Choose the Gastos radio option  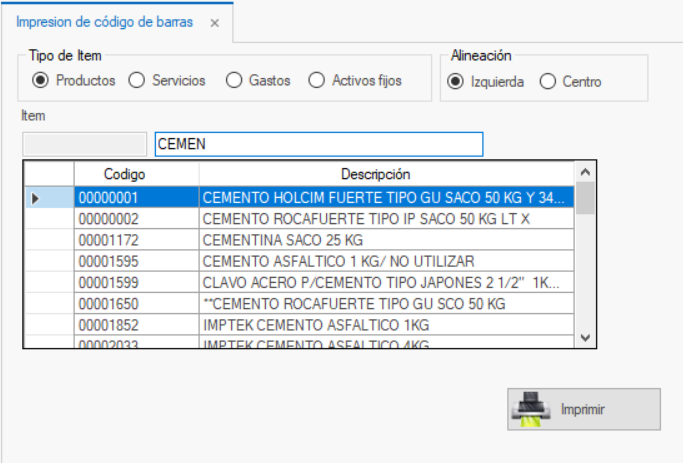(x=234, y=80)
